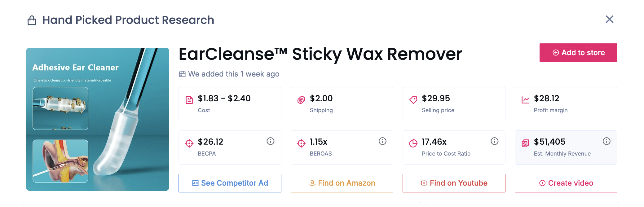The height and width of the screenshot is (207, 644).
Task: Click the shopping bag header icon
Action: [x=32, y=20]
